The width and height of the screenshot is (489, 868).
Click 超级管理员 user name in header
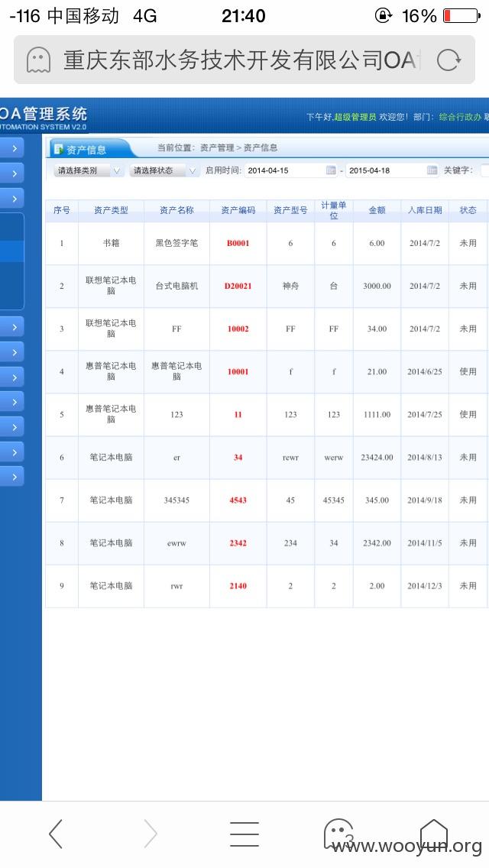(355, 117)
